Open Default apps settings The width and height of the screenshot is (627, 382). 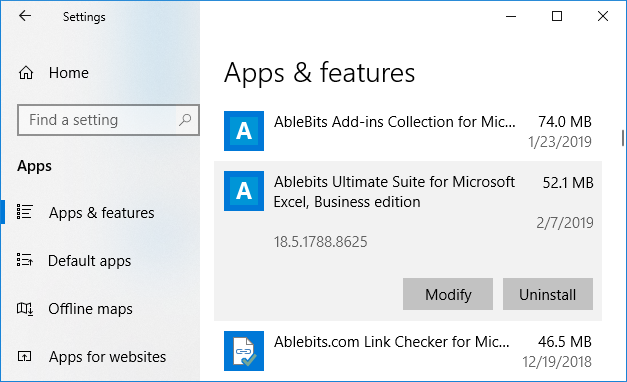click(x=90, y=261)
